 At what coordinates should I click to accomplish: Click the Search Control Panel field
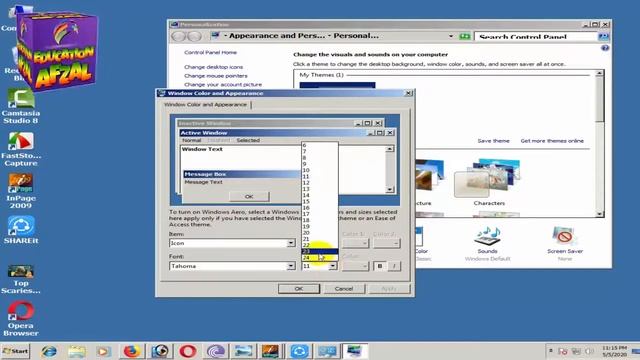coord(536,37)
